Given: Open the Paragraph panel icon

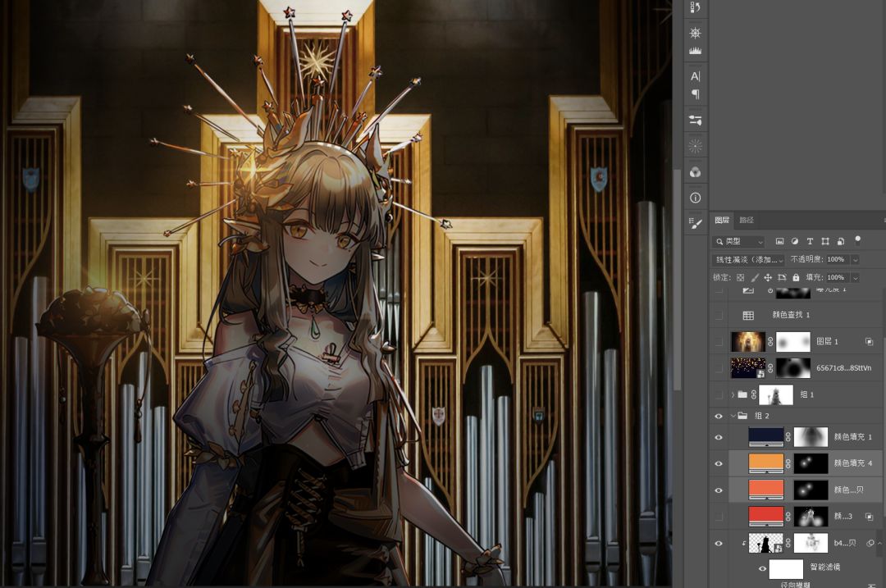Looking at the screenshot, I should coord(696,94).
